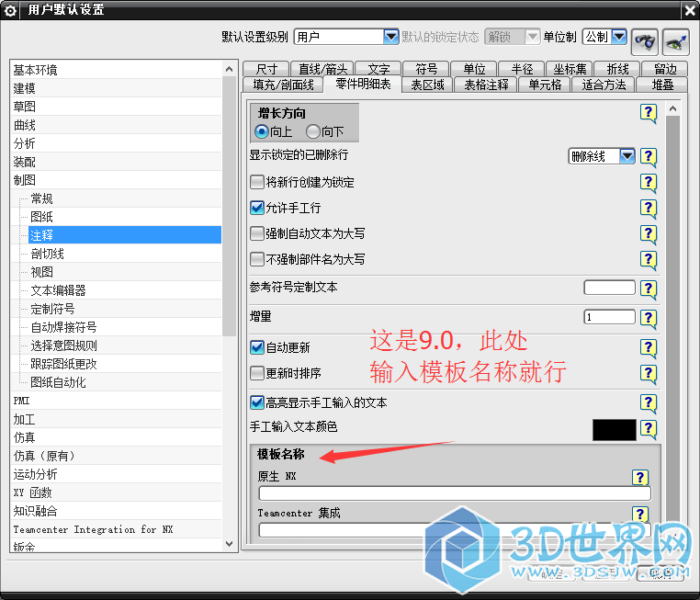This screenshot has width=700, height=600.
Task: Open help for 手工输入文本颜色
Action: [649, 429]
